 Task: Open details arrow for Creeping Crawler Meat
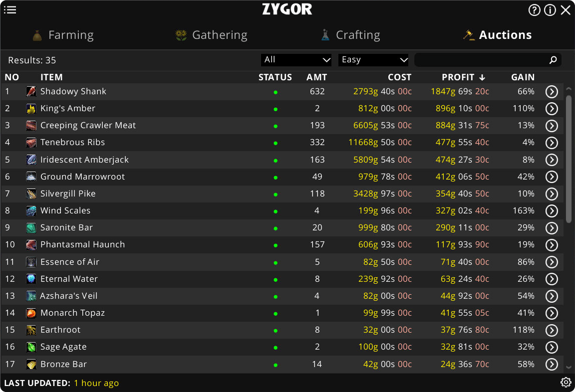(552, 126)
